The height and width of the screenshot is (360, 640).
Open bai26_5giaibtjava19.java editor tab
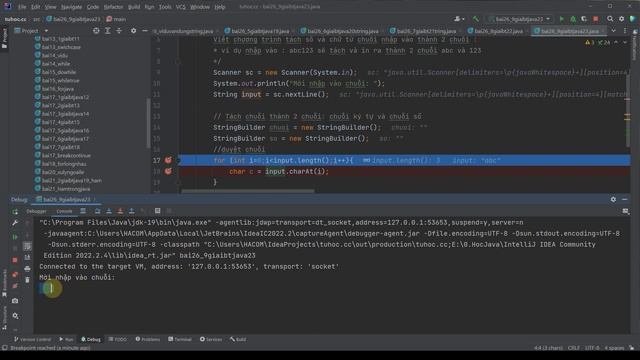(258, 31)
